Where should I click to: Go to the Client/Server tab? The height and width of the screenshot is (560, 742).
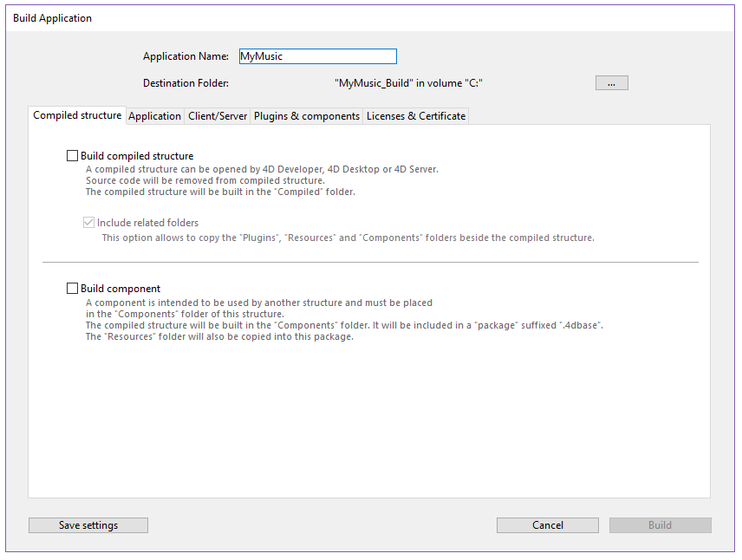(x=218, y=116)
